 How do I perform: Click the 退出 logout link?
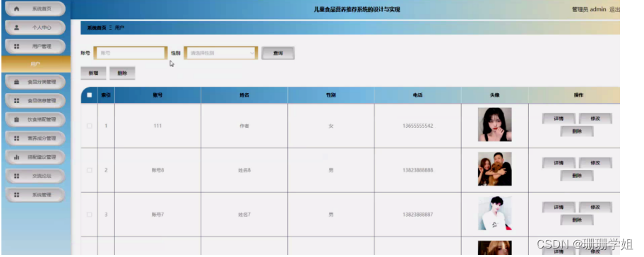tap(614, 9)
